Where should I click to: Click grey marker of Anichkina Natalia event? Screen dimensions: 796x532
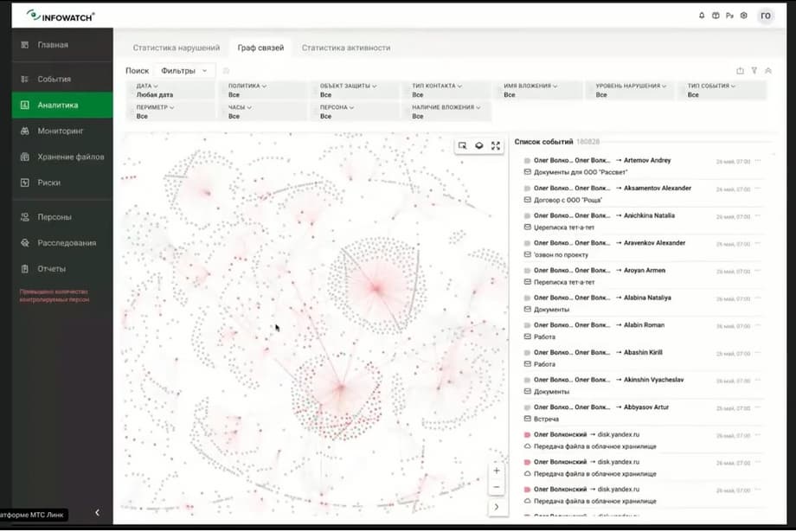pos(527,215)
